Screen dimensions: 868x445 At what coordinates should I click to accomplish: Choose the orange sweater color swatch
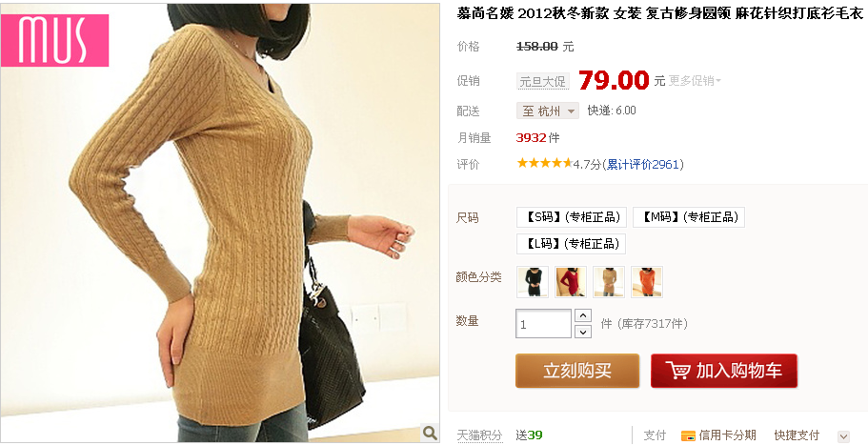[647, 282]
